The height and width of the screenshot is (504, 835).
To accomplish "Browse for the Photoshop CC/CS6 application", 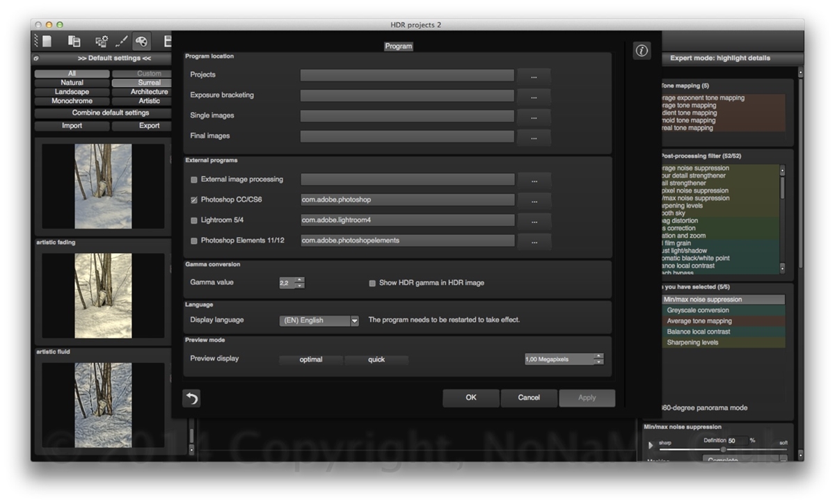I will point(534,200).
